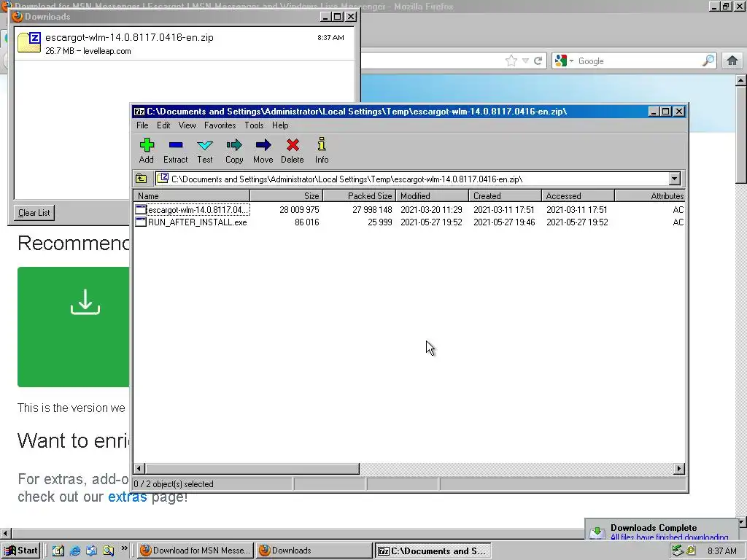Click the Start button
Screen dimensions: 747x560
point(21,551)
